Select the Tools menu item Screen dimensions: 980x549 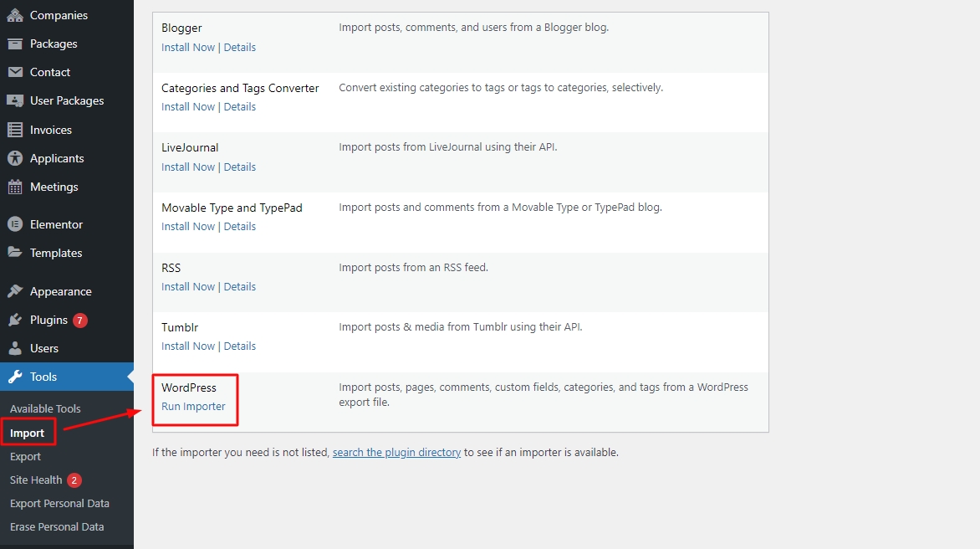[x=43, y=377]
